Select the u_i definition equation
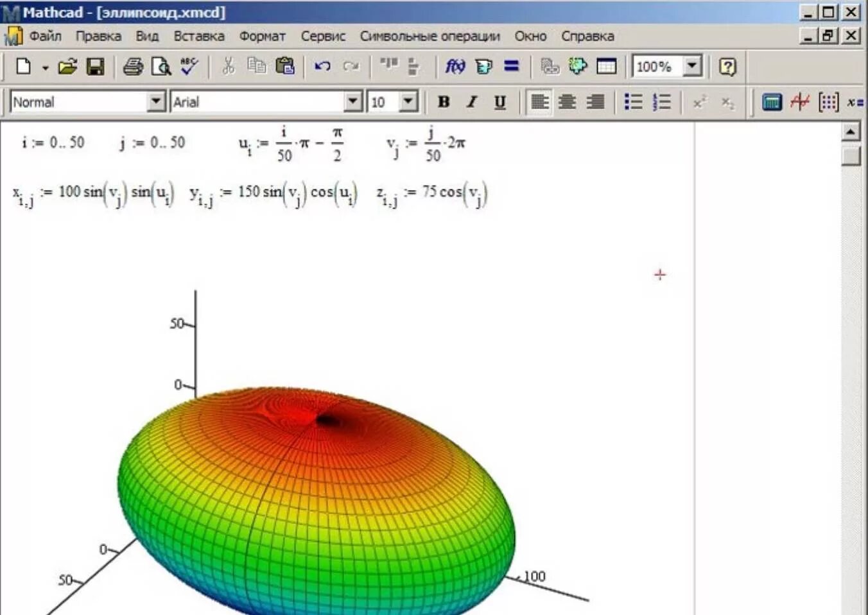 292,144
